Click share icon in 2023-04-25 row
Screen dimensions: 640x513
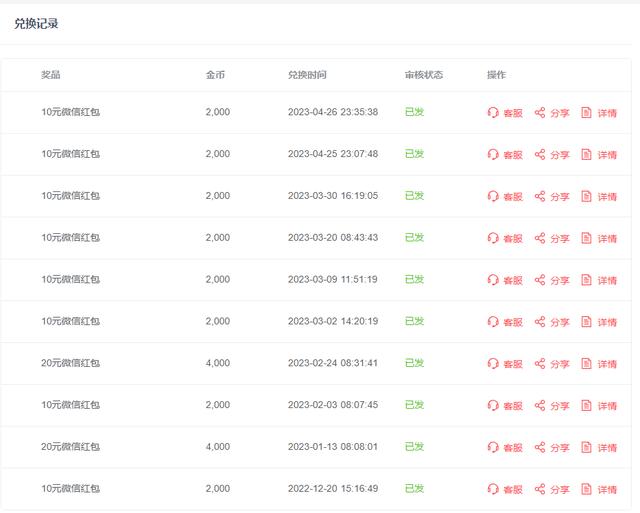click(540, 155)
